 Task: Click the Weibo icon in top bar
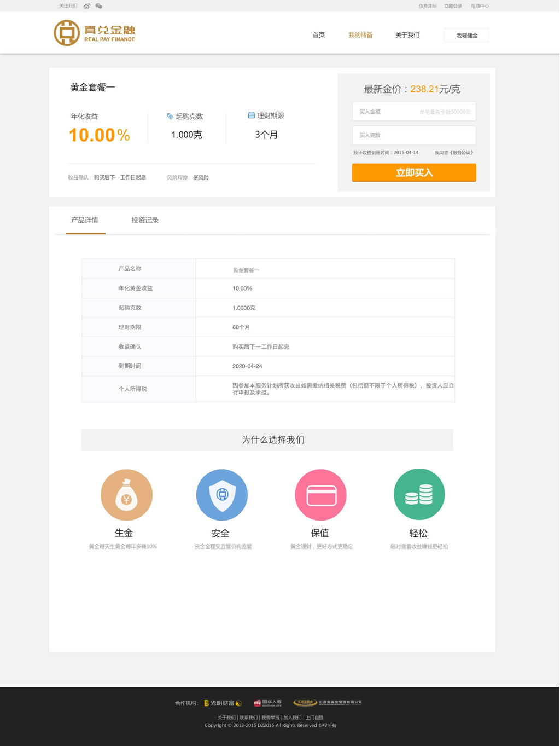[87, 6]
